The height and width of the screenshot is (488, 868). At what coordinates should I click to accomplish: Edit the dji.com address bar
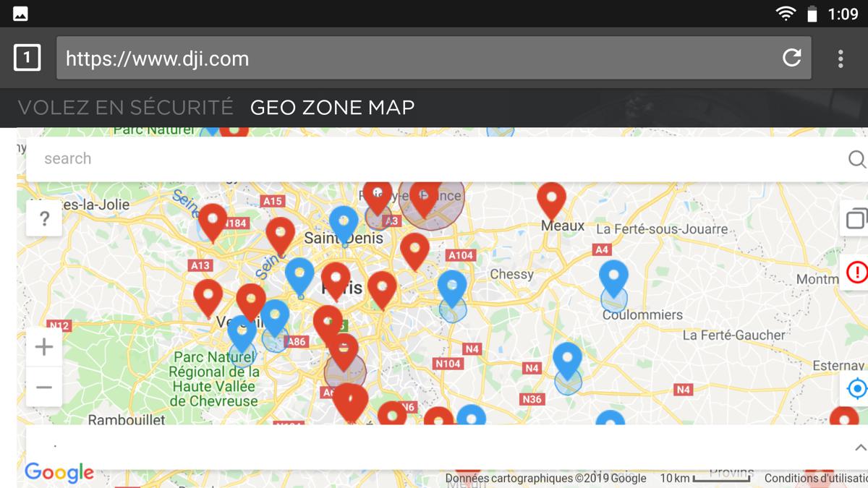point(420,58)
